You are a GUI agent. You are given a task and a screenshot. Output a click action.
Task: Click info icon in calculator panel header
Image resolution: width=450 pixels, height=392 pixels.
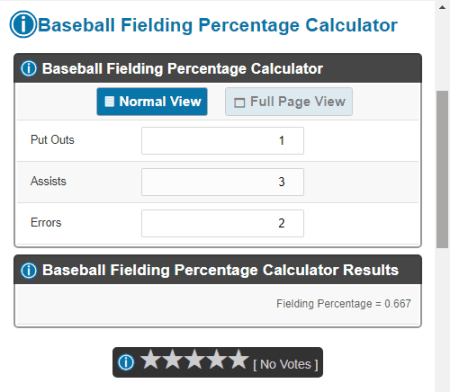coord(29,69)
